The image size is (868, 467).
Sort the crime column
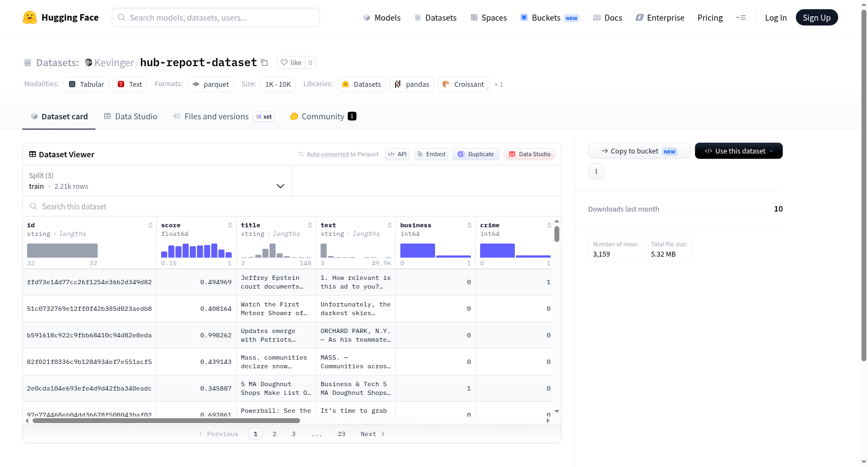click(x=549, y=225)
